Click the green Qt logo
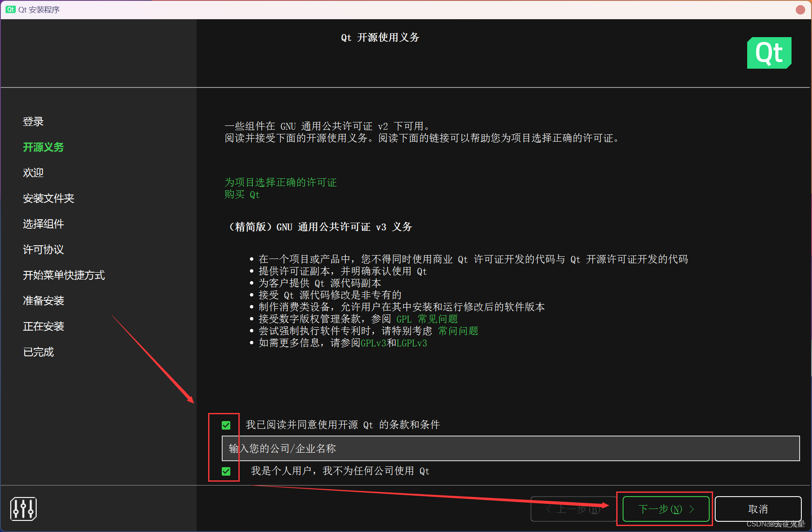Image resolution: width=812 pixels, height=532 pixels. coord(769,53)
